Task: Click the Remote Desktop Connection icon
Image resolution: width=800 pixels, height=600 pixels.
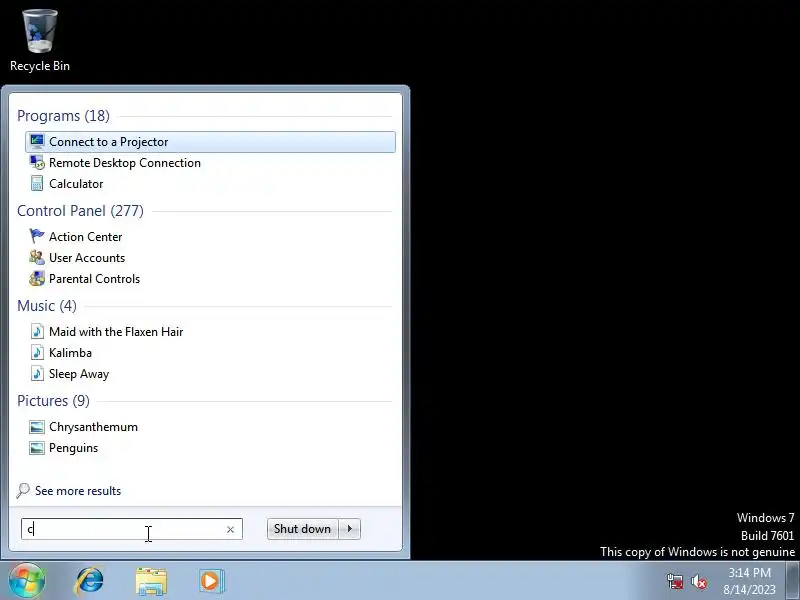Action: pos(37,163)
